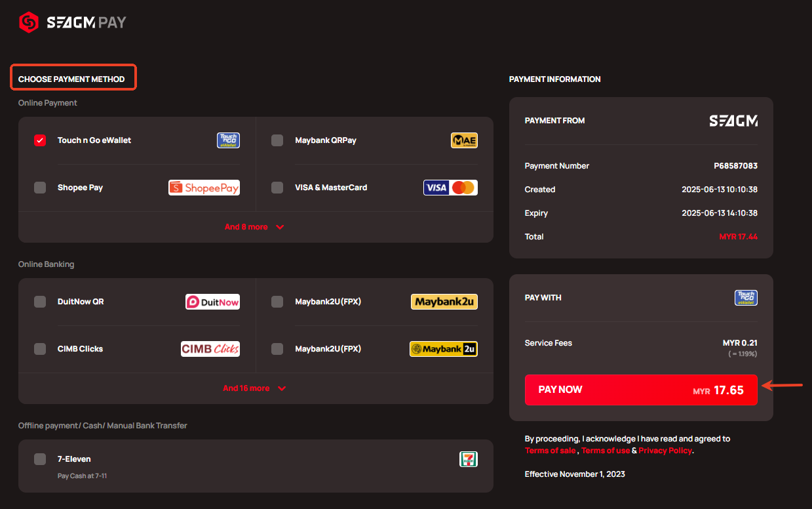Screen dimensions: 812x509
Task: Click the 7-Eleven store logo
Action: (469, 459)
